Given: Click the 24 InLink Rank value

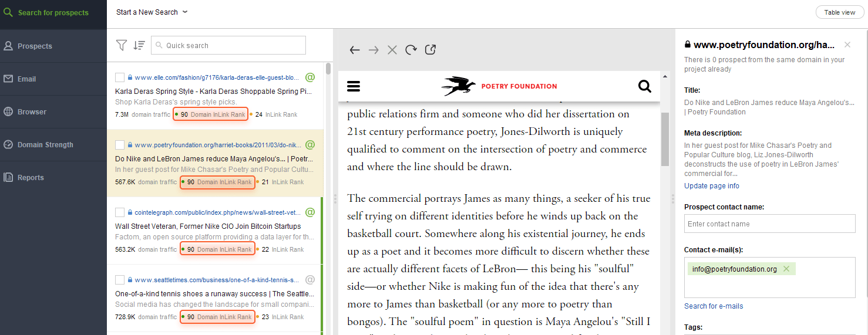Looking at the screenshot, I should pyautogui.click(x=259, y=114).
